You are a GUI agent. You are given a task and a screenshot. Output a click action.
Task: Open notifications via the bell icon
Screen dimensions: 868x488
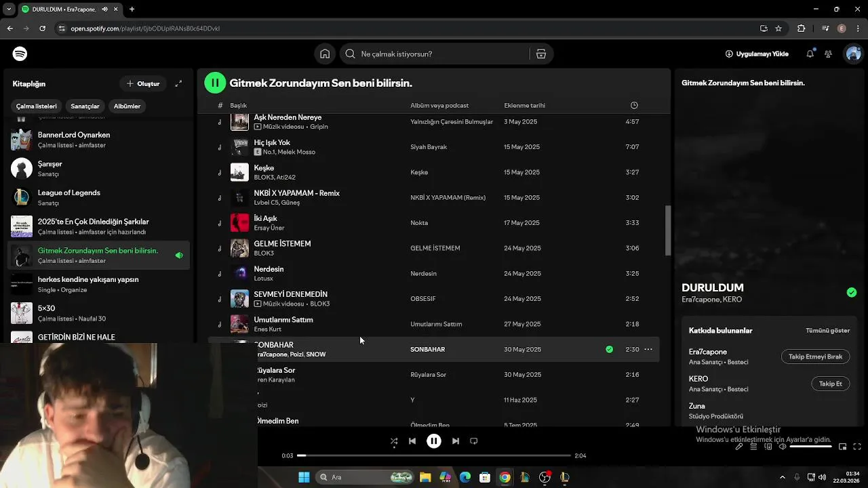tap(810, 54)
